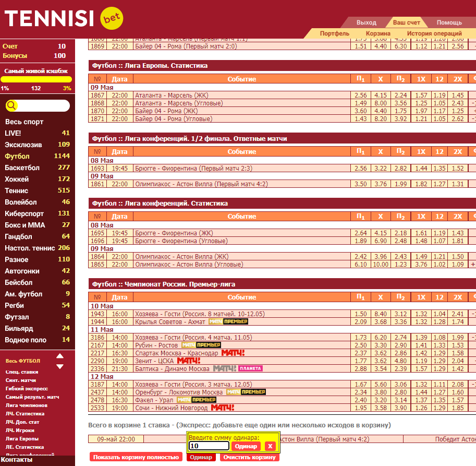Switch to the Портфель tab
The height and width of the screenshot is (466, 476).
point(335,33)
